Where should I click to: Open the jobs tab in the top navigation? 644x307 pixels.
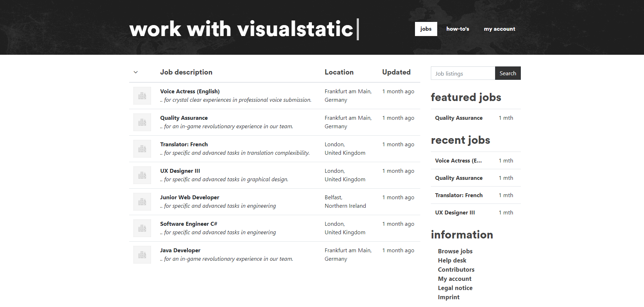click(x=426, y=29)
